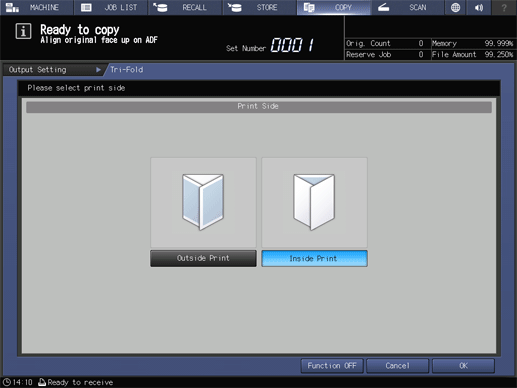Click the globe language icon
The image size is (517, 388).
(x=455, y=7)
